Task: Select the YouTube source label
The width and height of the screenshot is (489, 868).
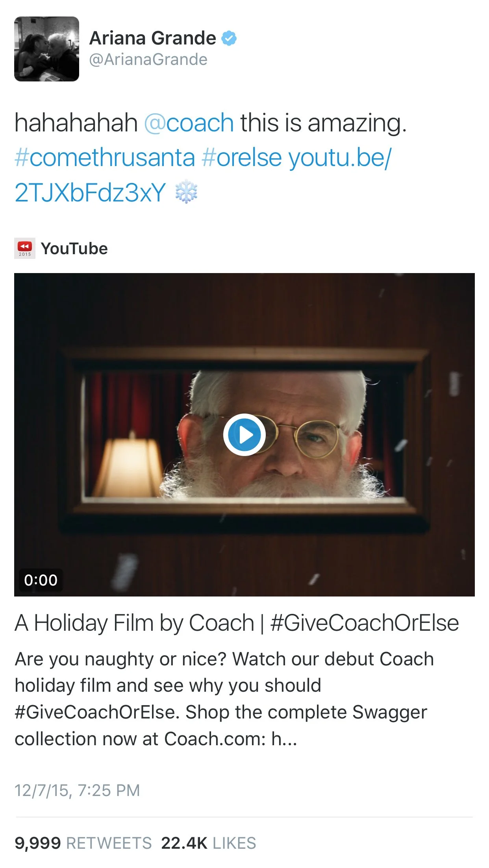Action: 74,249
